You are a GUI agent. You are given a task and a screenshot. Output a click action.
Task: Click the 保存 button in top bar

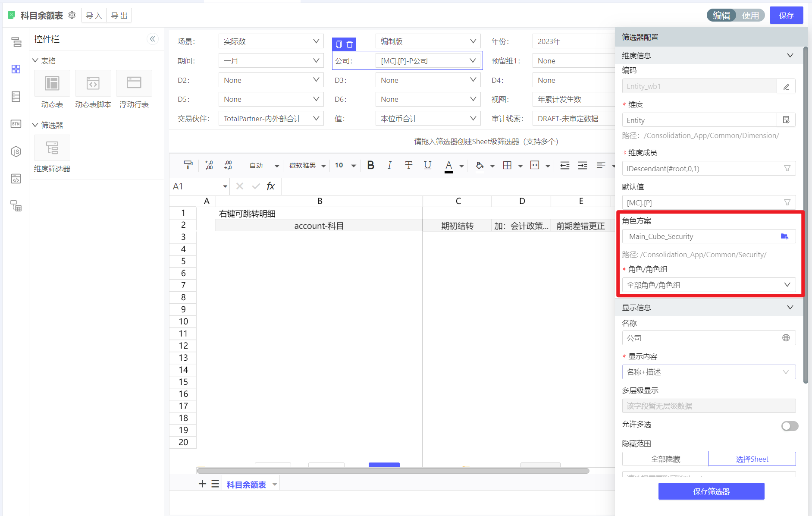(786, 16)
